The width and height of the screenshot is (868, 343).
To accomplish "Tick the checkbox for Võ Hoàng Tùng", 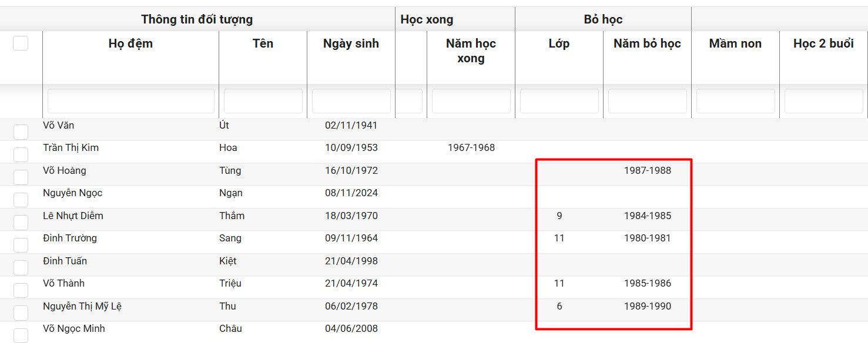I will coord(21,177).
